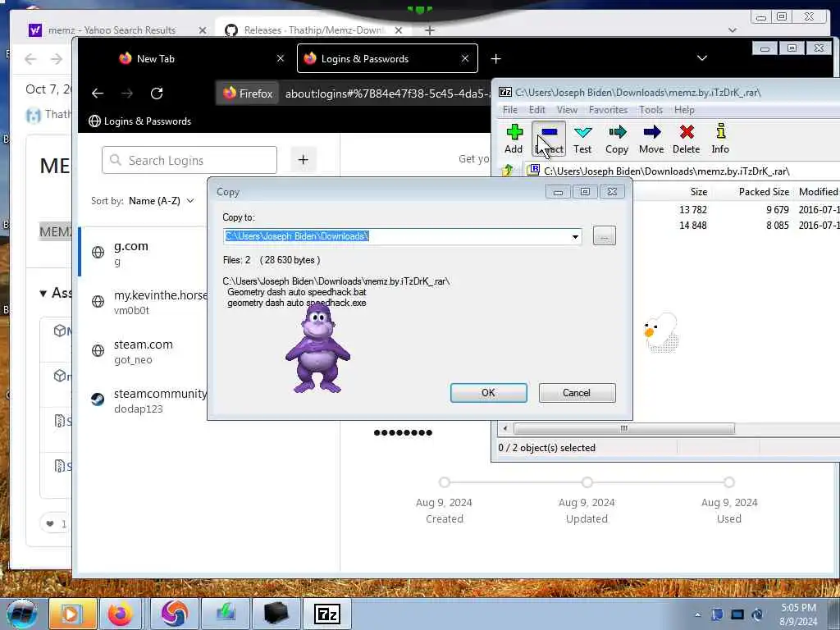List all Firefox tabs with chevron
This screenshot has height=630, width=840.
(x=702, y=58)
